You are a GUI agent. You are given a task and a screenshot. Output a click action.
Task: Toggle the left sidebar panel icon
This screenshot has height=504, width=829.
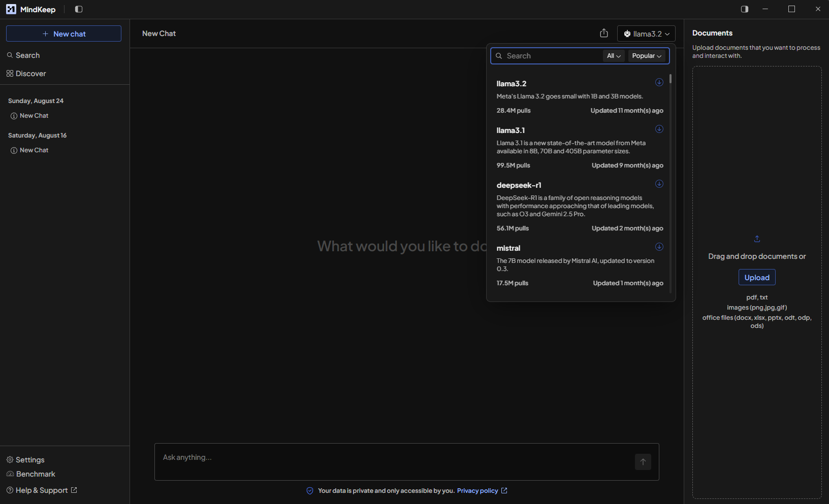click(x=79, y=9)
